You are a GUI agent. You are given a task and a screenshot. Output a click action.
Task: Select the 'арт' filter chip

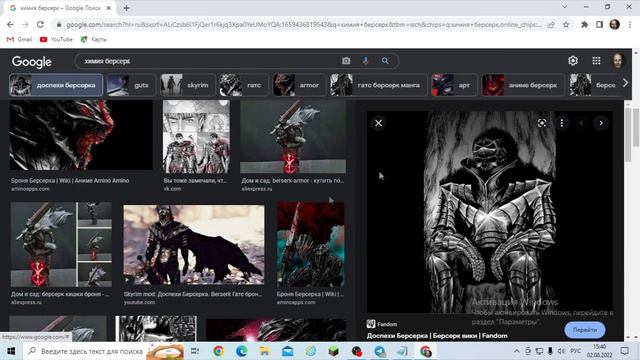[454, 85]
